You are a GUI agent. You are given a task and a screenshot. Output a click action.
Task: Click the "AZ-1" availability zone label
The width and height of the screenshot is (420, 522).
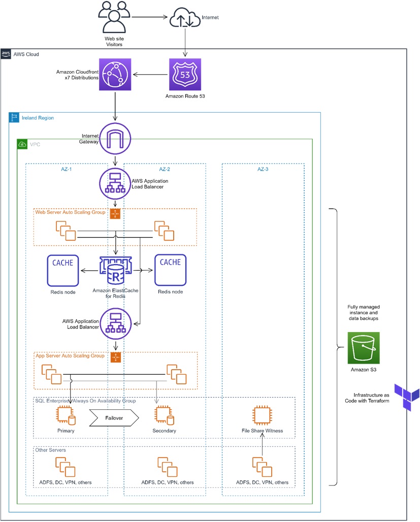coord(67,169)
